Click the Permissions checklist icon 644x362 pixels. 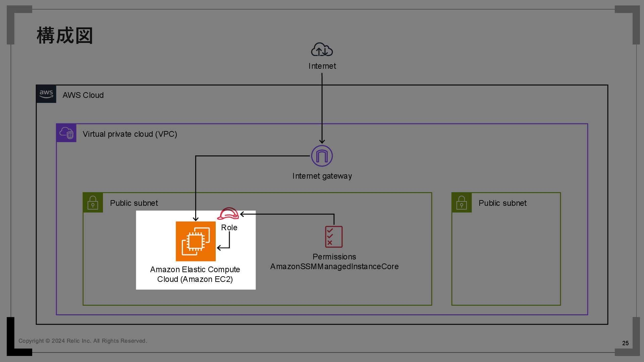coord(334,237)
